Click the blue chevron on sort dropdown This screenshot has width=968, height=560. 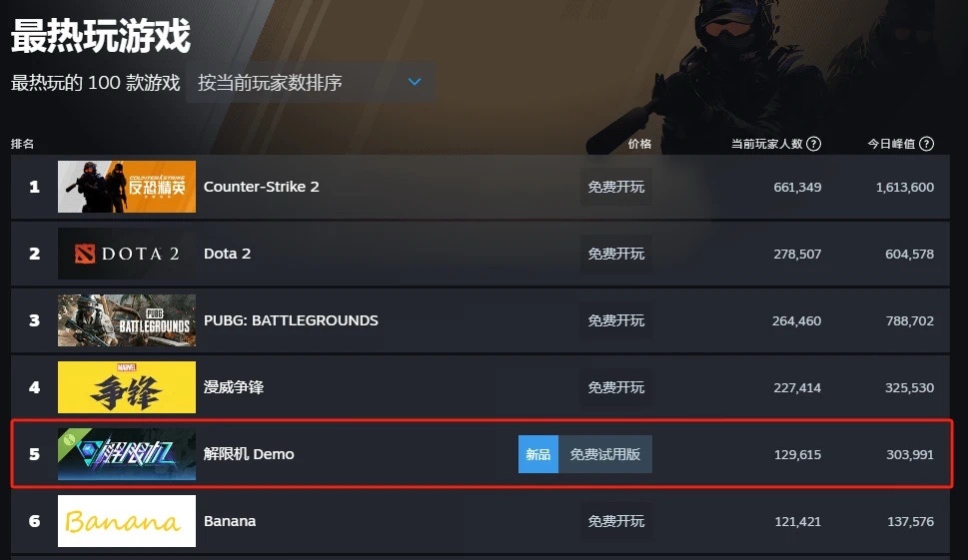[415, 82]
